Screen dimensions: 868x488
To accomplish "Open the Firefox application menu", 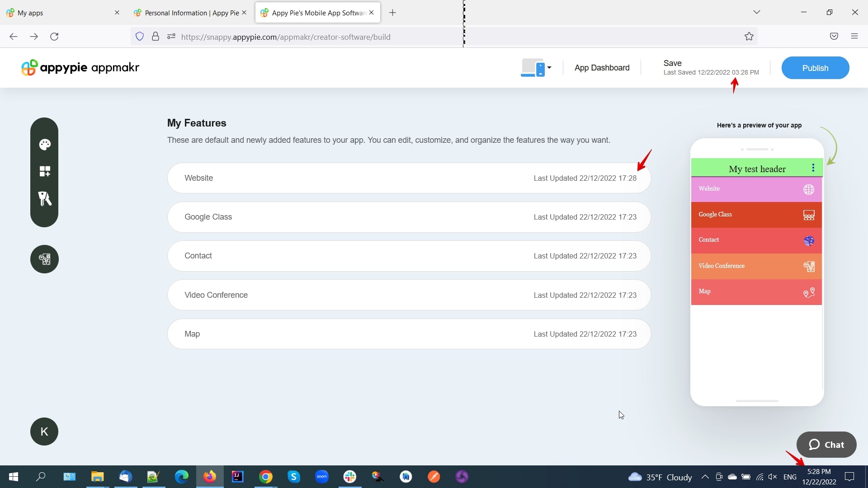I will tap(854, 37).
